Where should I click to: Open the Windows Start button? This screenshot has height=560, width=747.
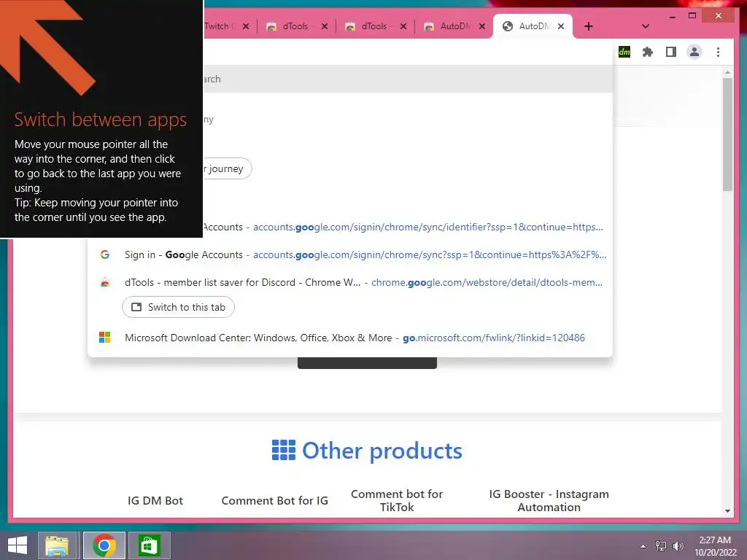coord(18,545)
